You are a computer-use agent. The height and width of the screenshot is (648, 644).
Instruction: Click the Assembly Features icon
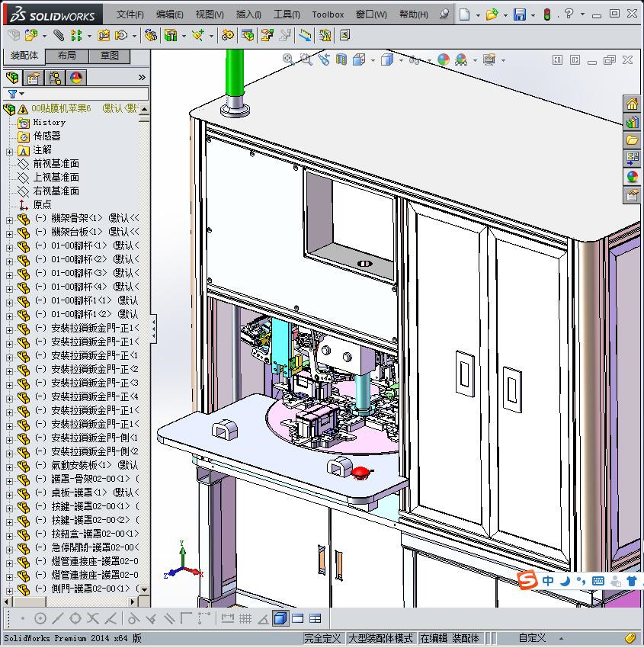(x=171, y=36)
